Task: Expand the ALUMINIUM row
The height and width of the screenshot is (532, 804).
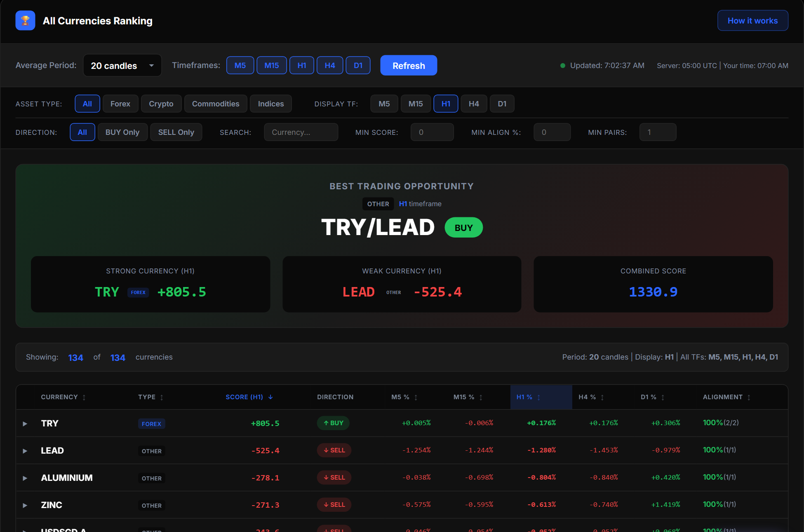Action: click(25, 478)
